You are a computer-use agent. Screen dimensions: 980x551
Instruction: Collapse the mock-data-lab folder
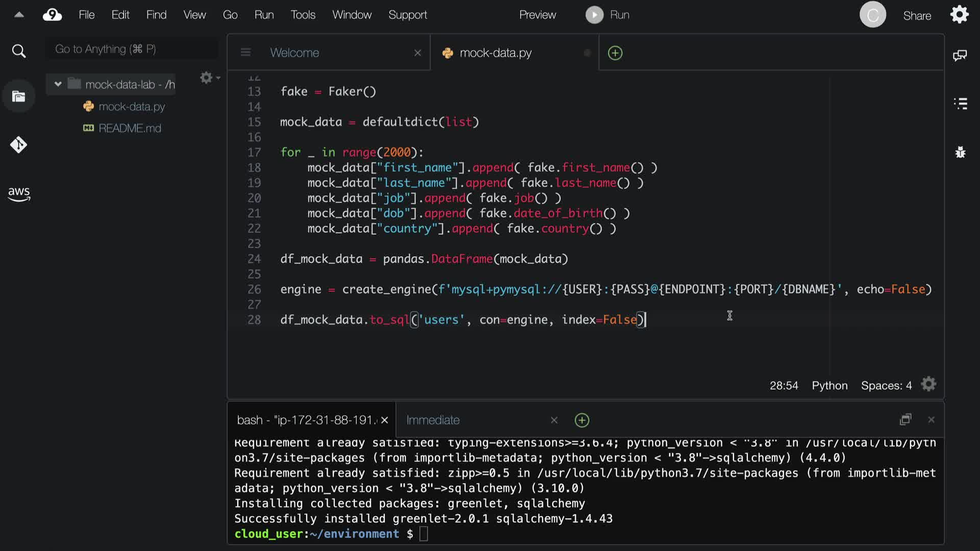[x=58, y=84]
